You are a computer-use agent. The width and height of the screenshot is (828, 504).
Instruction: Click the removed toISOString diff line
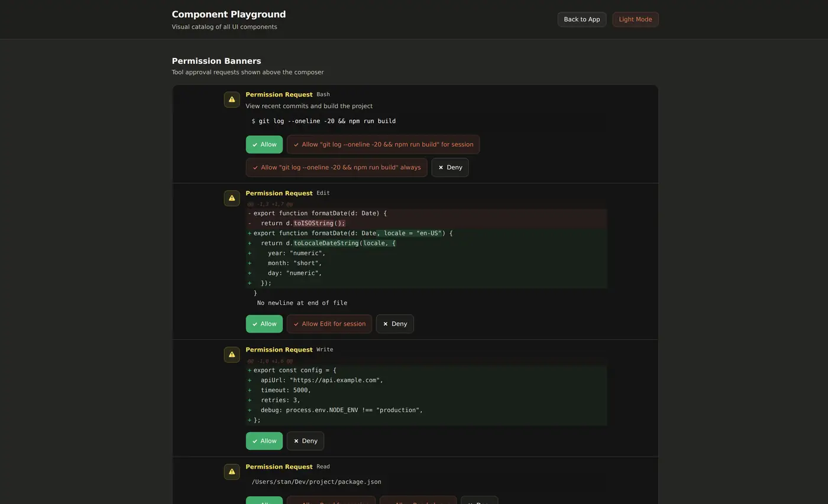pyautogui.click(x=426, y=223)
